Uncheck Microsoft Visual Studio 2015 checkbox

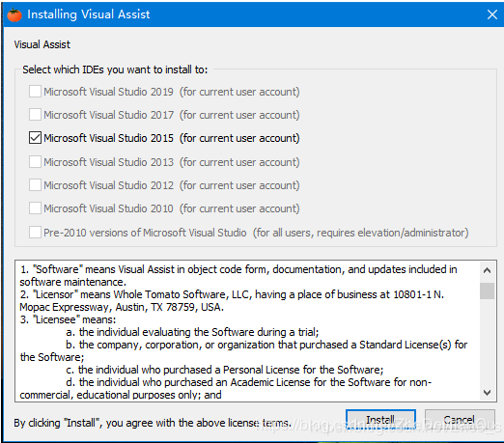pyautogui.click(x=35, y=138)
